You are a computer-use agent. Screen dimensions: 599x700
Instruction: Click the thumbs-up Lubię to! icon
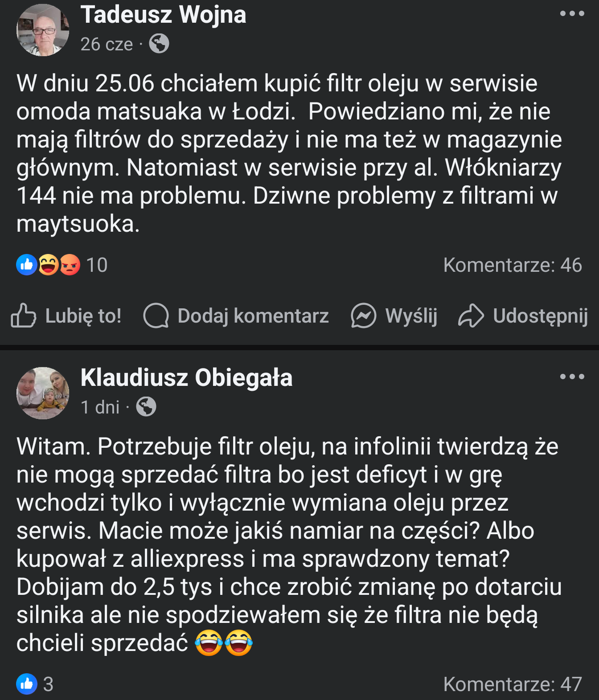(23, 315)
